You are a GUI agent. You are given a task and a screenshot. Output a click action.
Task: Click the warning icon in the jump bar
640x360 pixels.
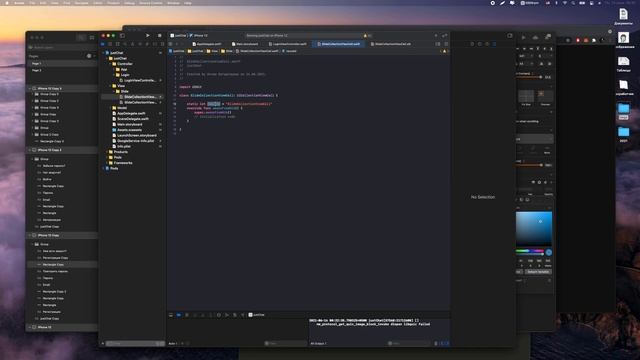pyautogui.click(x=444, y=51)
